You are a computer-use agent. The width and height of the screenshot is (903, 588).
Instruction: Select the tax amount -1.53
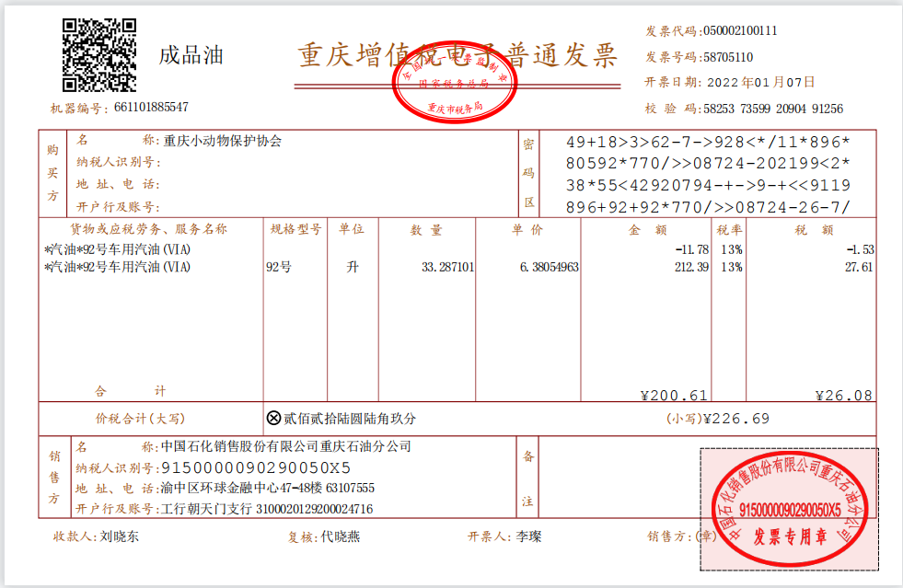(x=861, y=250)
